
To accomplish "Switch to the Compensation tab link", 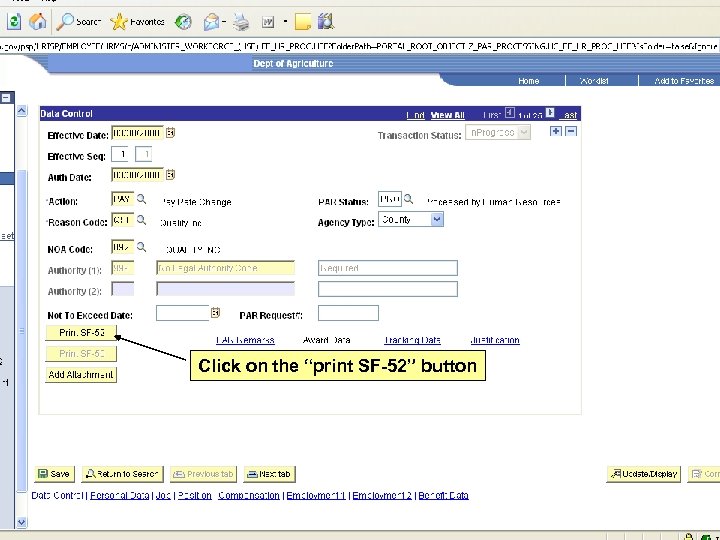I will click(x=249, y=495).
